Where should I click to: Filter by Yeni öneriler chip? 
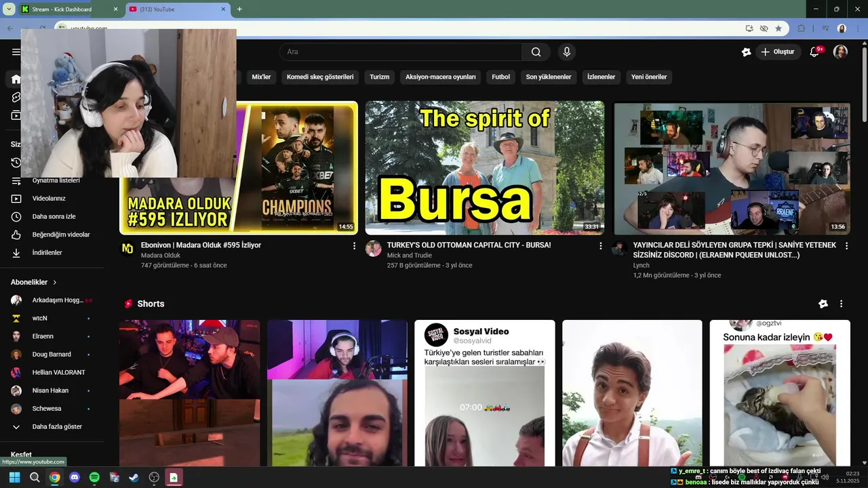pyautogui.click(x=649, y=77)
